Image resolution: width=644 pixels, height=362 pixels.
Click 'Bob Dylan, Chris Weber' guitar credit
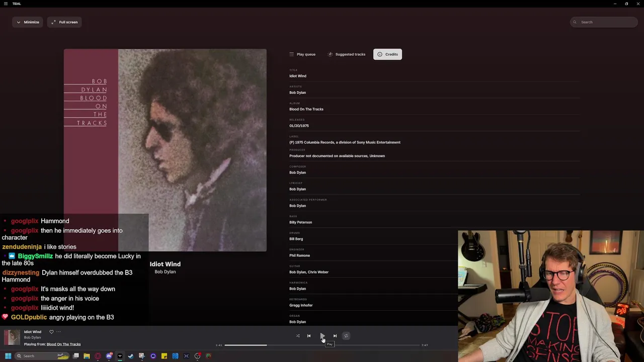point(309,272)
